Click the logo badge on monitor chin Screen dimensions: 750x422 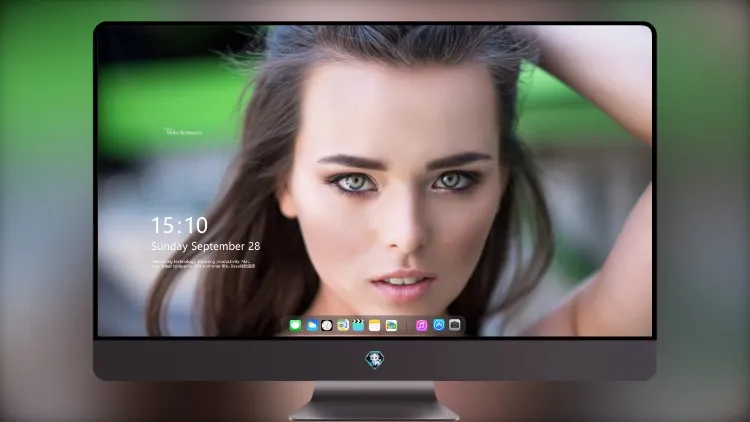[x=375, y=359]
